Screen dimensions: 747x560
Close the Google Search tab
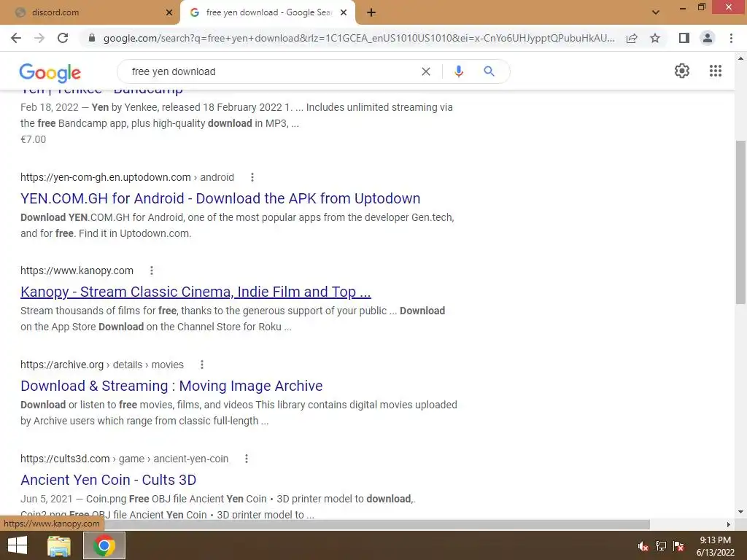coord(344,12)
